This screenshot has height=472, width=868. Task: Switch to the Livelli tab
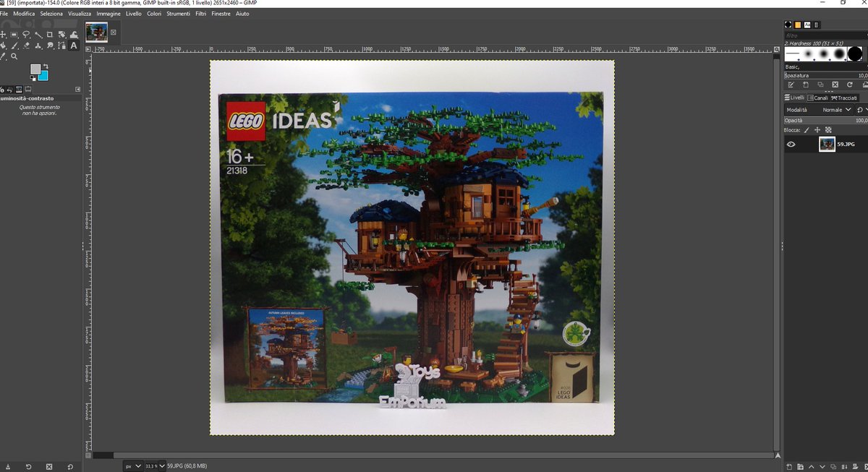795,98
